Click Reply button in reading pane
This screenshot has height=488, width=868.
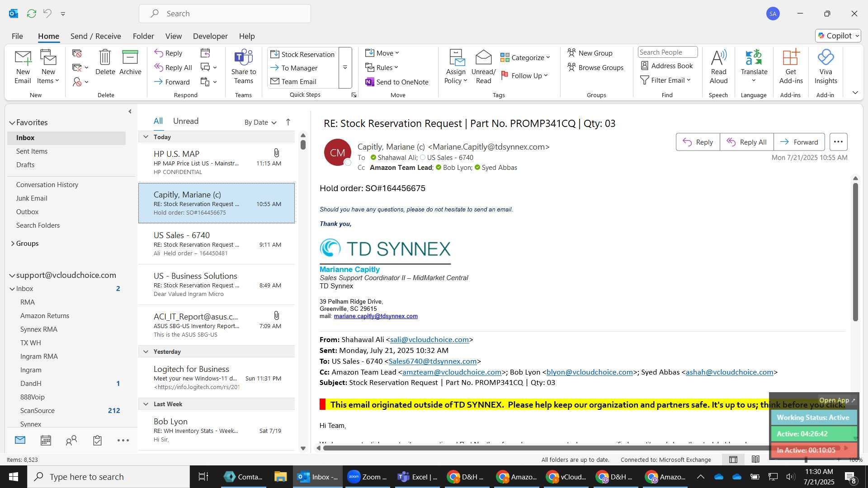(698, 142)
